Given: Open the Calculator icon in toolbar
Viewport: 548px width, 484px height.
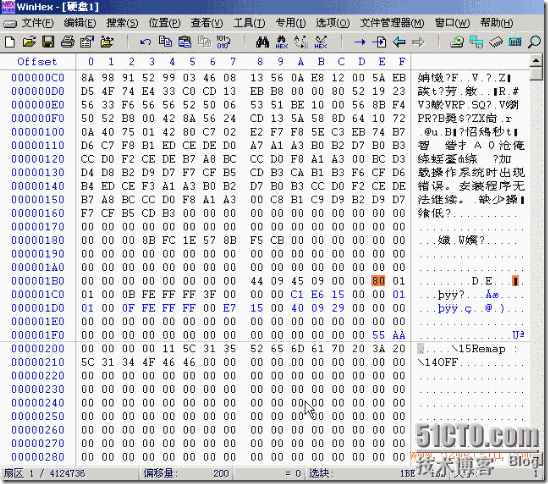Looking at the screenshot, I should click(x=515, y=42).
